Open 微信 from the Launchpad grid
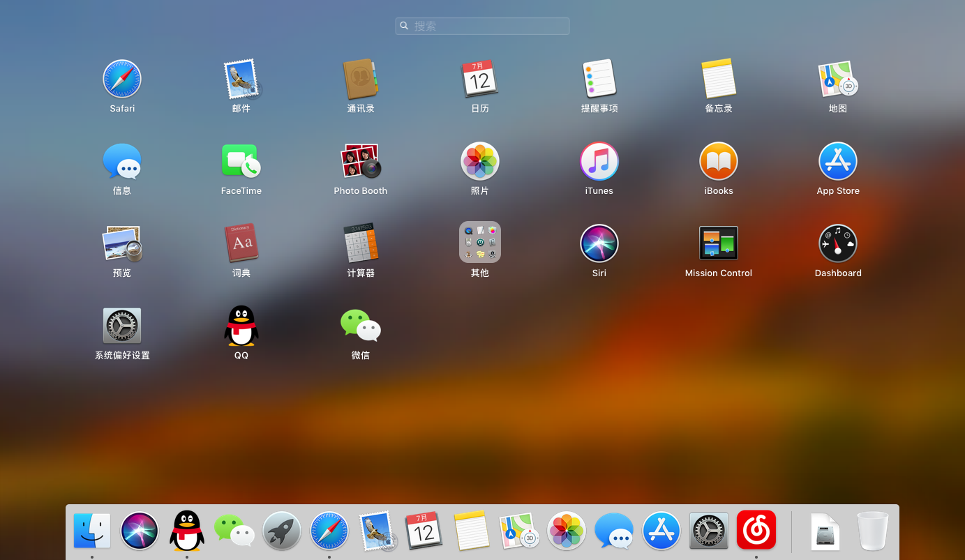This screenshot has height=560, width=965. point(361,326)
